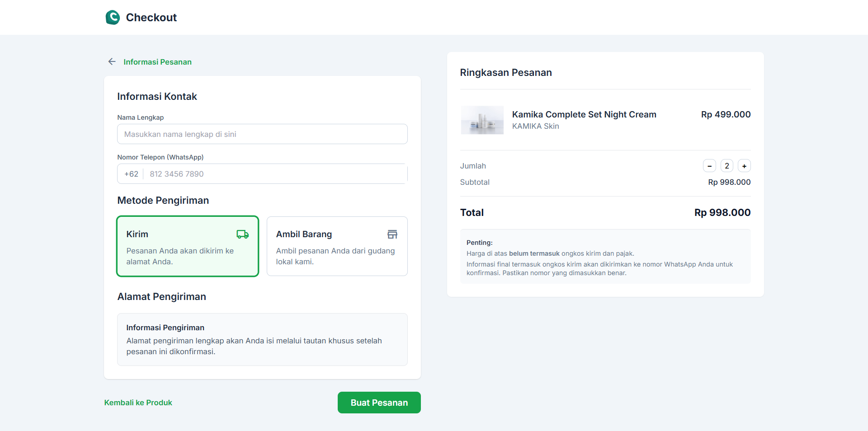Click the Nama Lengkap input field
Image resolution: width=868 pixels, height=431 pixels.
[262, 134]
